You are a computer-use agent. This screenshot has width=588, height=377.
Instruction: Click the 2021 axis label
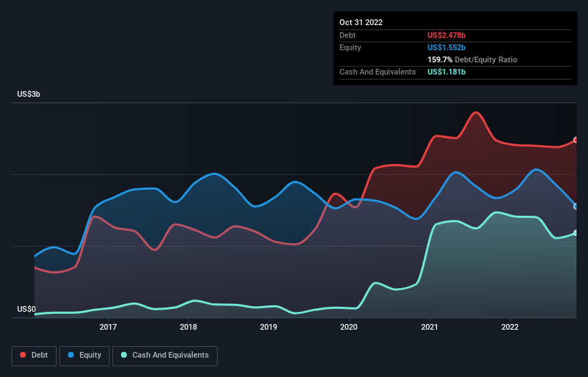430,327
